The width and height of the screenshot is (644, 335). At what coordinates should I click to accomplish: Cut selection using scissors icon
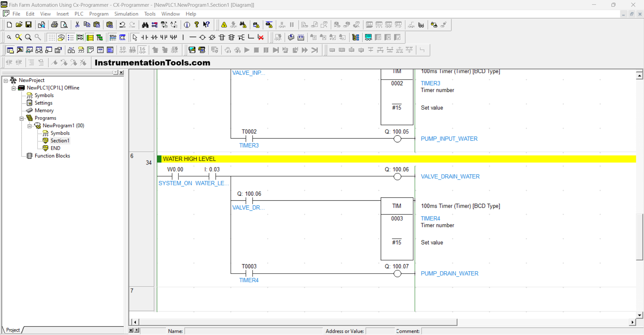[77, 25]
